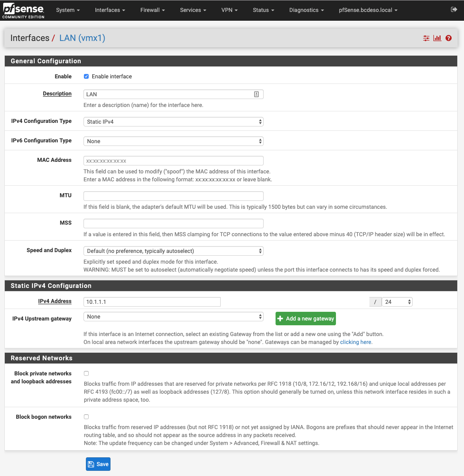Image resolution: width=464 pixels, height=476 pixels.
Task: Open the Status menu
Action: pyautogui.click(x=263, y=10)
